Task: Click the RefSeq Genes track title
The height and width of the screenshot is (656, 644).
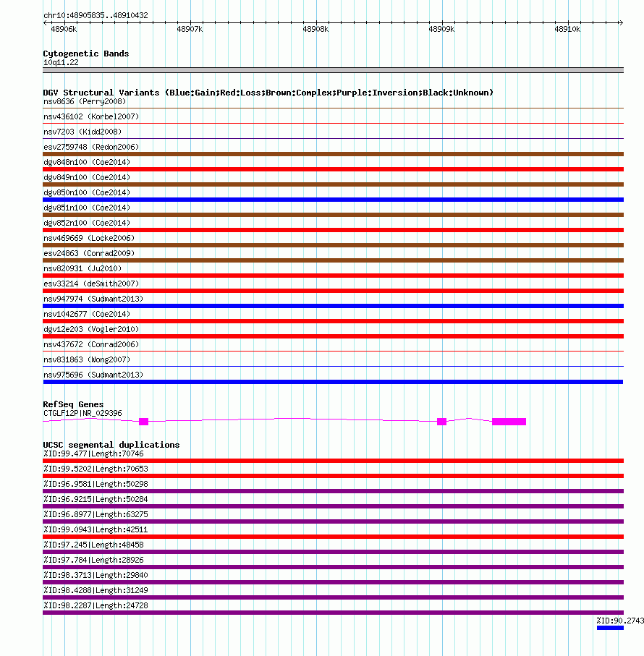Action: 73,404
